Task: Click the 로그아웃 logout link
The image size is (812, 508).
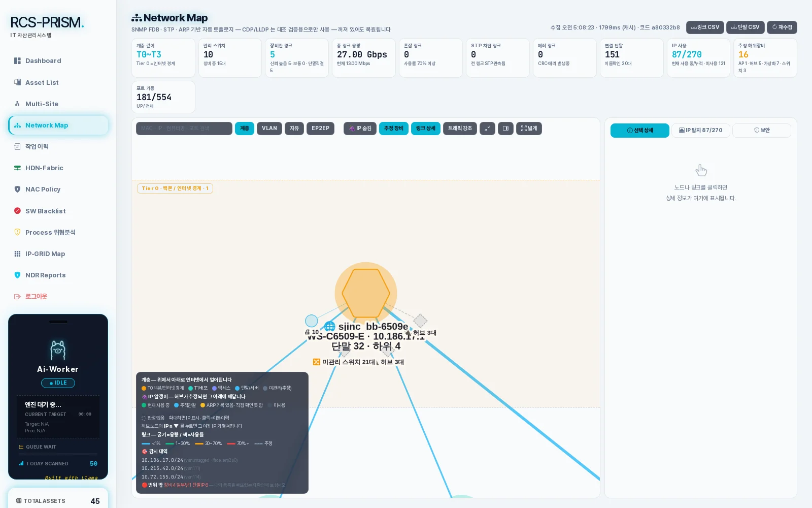Action: [x=58, y=296]
